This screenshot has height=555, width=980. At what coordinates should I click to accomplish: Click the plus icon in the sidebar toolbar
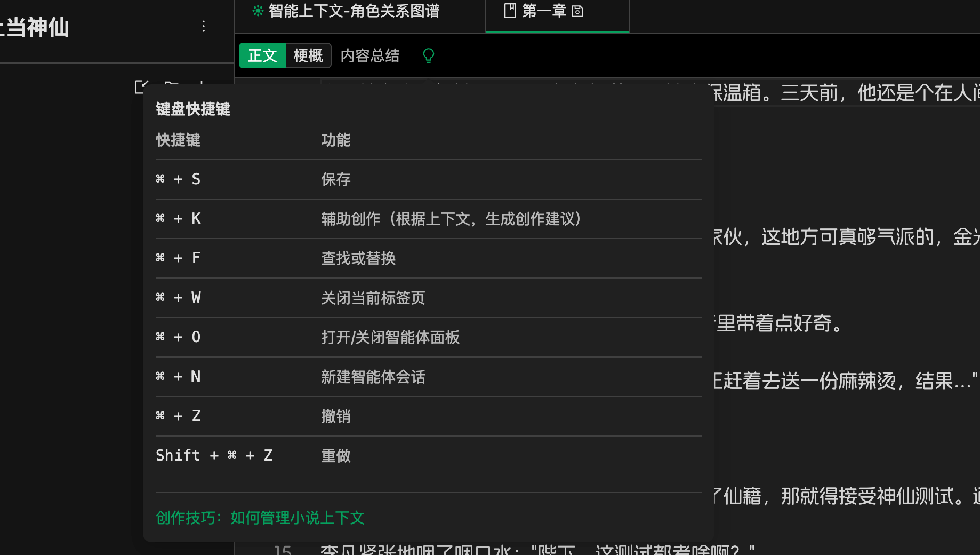[202, 83]
